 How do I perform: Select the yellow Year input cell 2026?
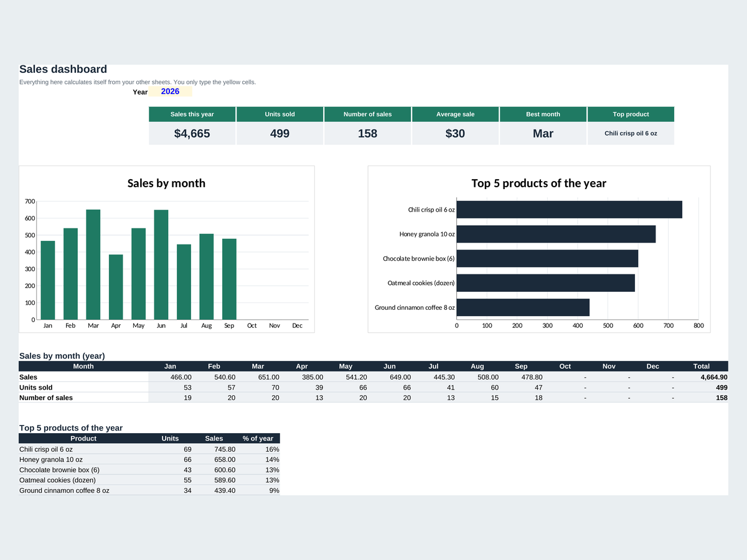pyautogui.click(x=170, y=91)
